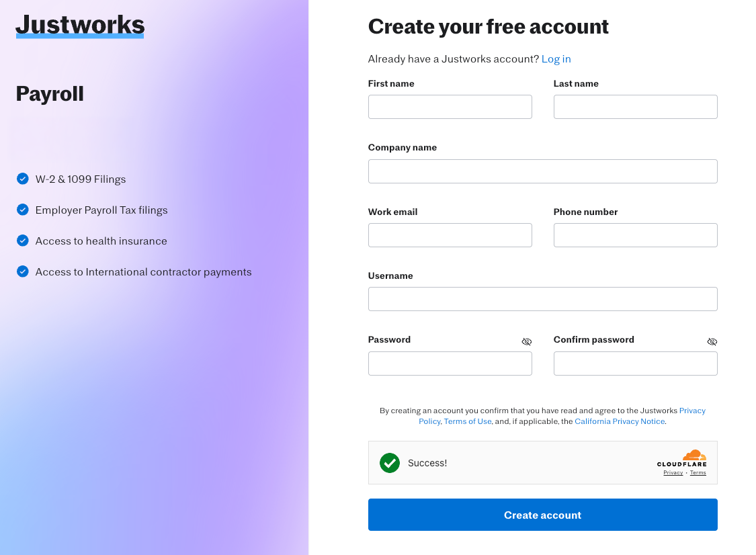
Task: Click the checkmark icon beside Access to health insurance
Action: pyautogui.click(x=22, y=240)
